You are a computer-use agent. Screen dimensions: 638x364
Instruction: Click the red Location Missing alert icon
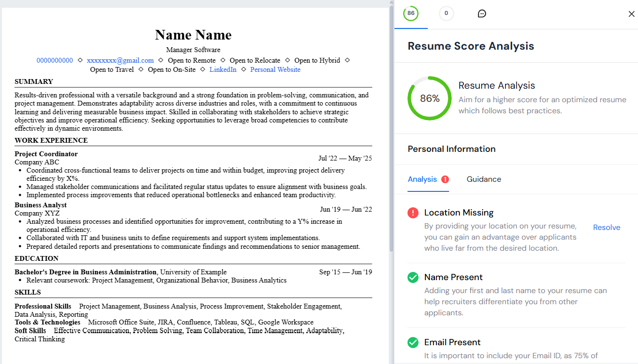click(x=413, y=212)
